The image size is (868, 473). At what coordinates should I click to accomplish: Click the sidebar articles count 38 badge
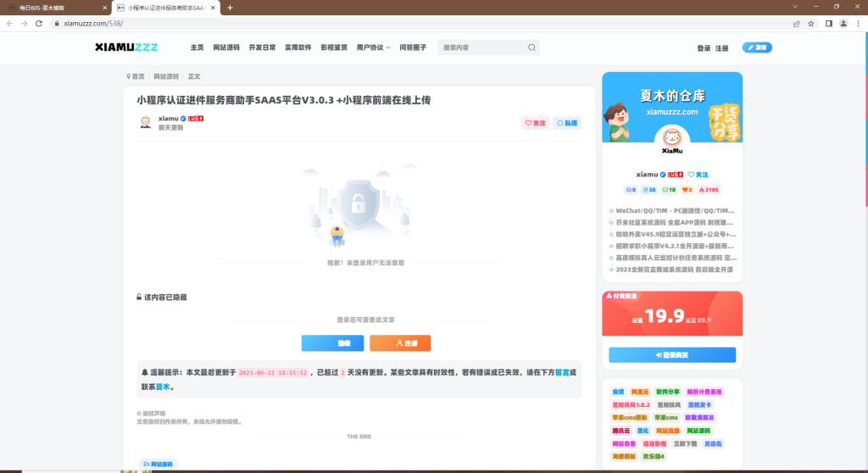point(649,190)
